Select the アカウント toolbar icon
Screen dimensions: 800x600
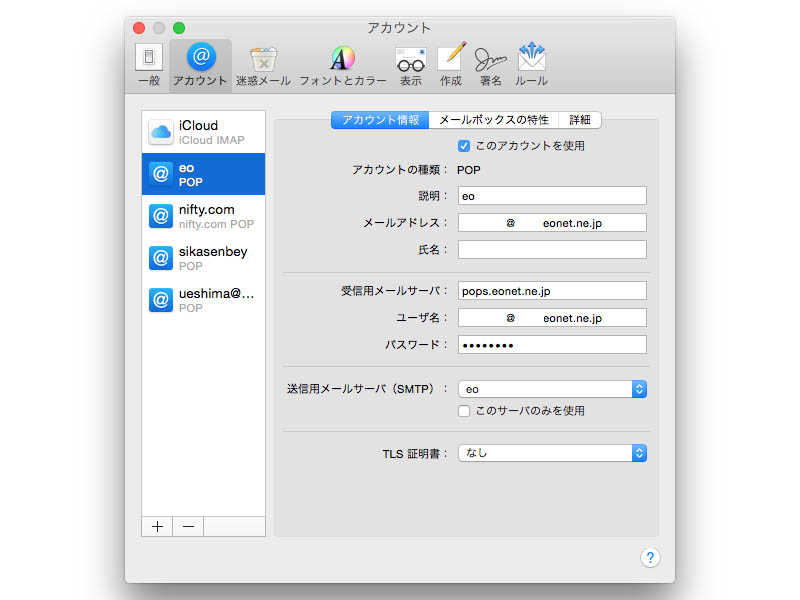[x=200, y=65]
